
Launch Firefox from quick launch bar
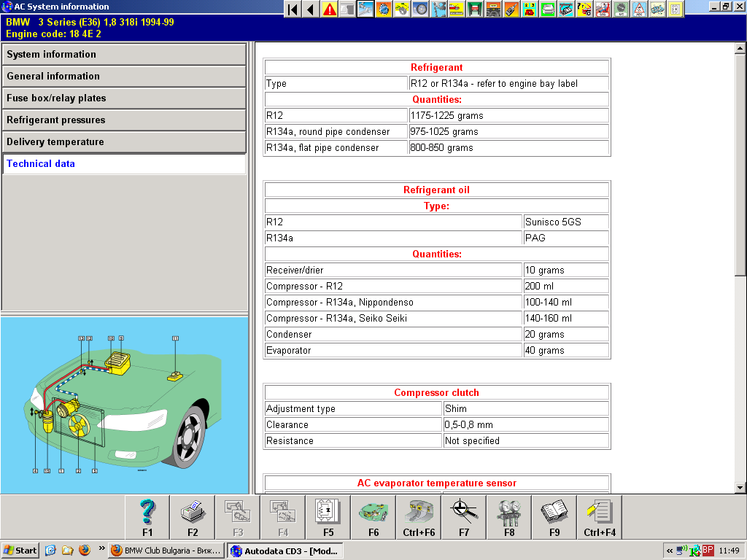point(85,551)
